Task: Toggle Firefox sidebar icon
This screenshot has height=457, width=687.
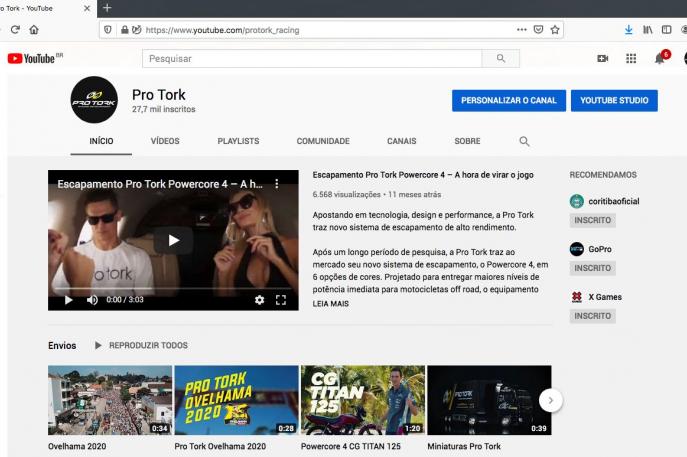Action: 666,30
